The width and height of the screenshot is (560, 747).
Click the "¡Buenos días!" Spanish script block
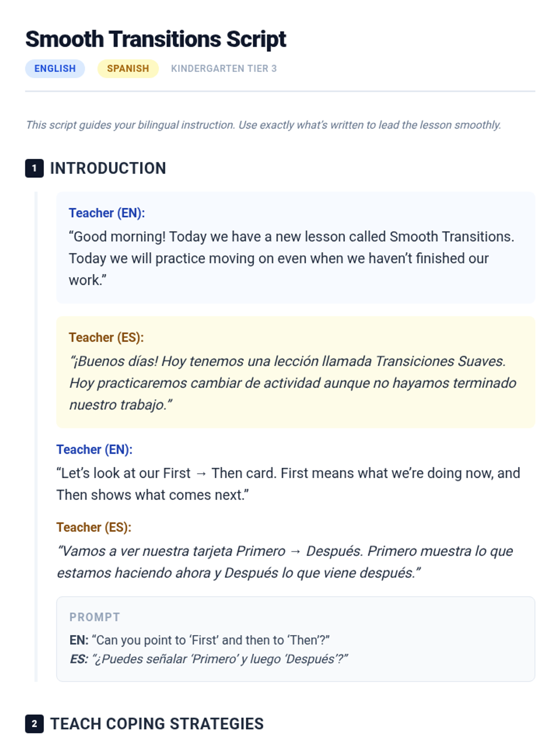click(x=293, y=383)
